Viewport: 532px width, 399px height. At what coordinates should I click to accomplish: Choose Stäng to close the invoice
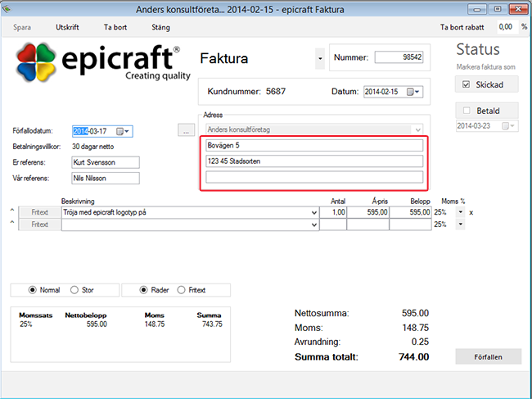pyautogui.click(x=160, y=27)
